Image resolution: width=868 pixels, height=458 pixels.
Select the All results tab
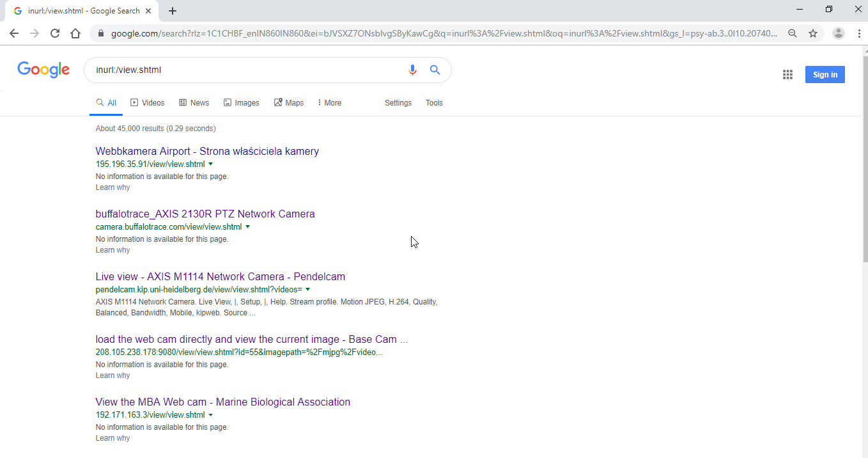[106, 102]
